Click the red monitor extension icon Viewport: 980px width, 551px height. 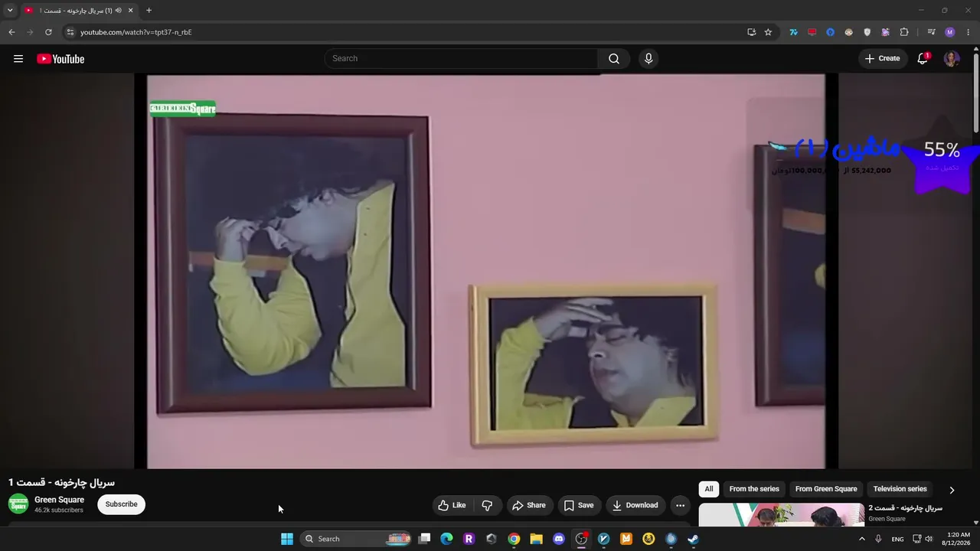tap(812, 32)
